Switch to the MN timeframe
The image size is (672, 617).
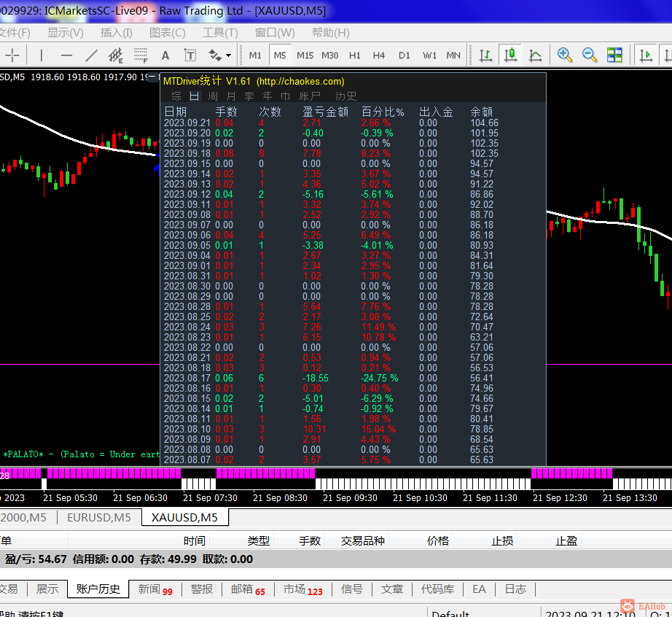click(453, 55)
